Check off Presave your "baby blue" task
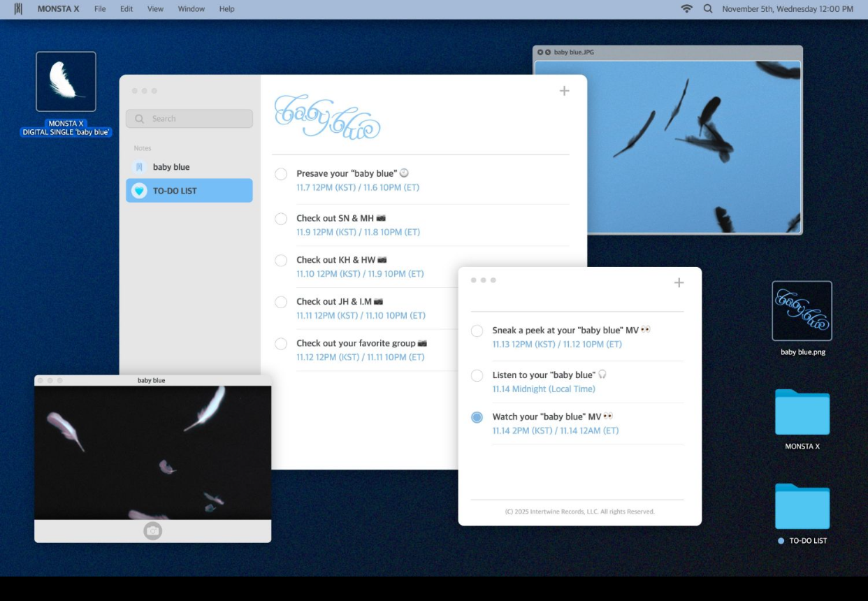Image resolution: width=868 pixels, height=601 pixels. click(x=281, y=174)
